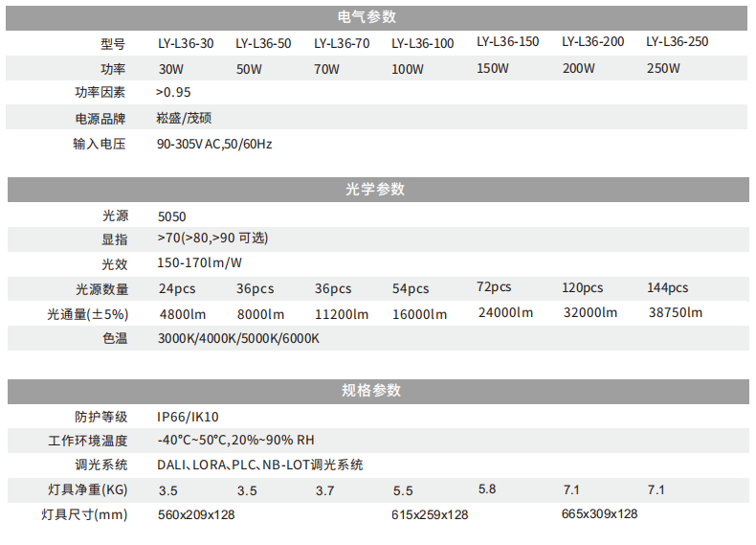Screen dimensions: 756x545
Task: Select the 崧盛/茂硕 power supply brand text
Action: (184, 119)
